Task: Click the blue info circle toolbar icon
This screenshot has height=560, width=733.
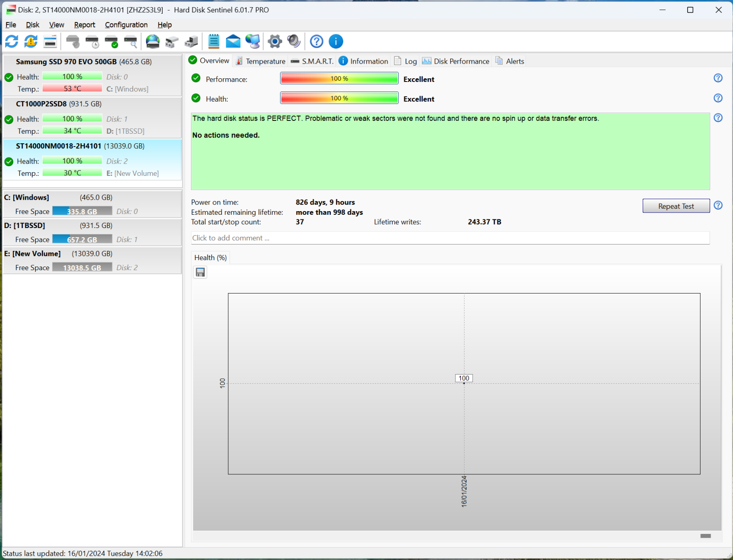Action: click(x=336, y=42)
